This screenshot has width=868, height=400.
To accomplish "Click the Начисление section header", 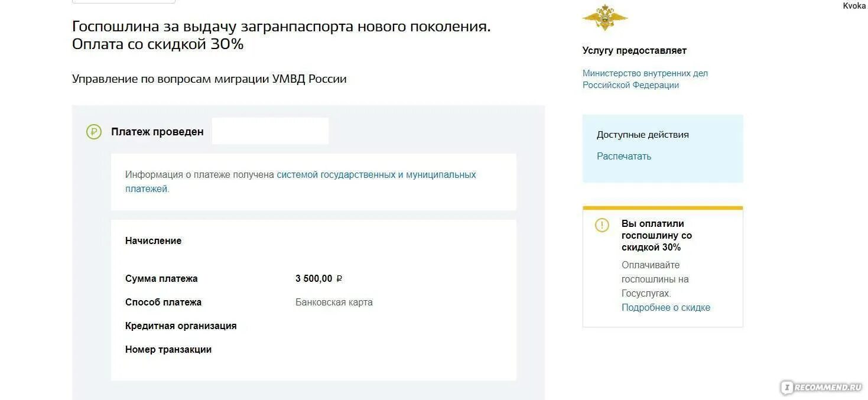I will pyautogui.click(x=153, y=240).
